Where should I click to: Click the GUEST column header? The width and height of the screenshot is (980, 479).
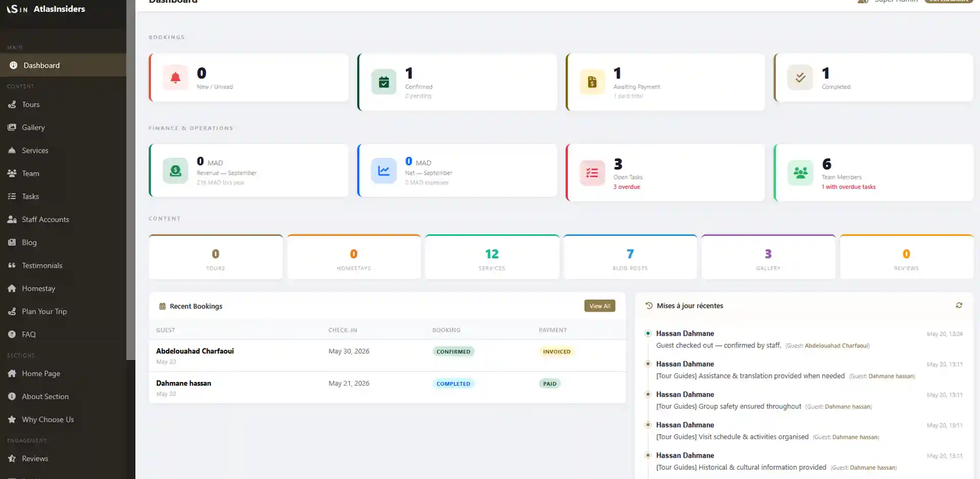(x=165, y=330)
